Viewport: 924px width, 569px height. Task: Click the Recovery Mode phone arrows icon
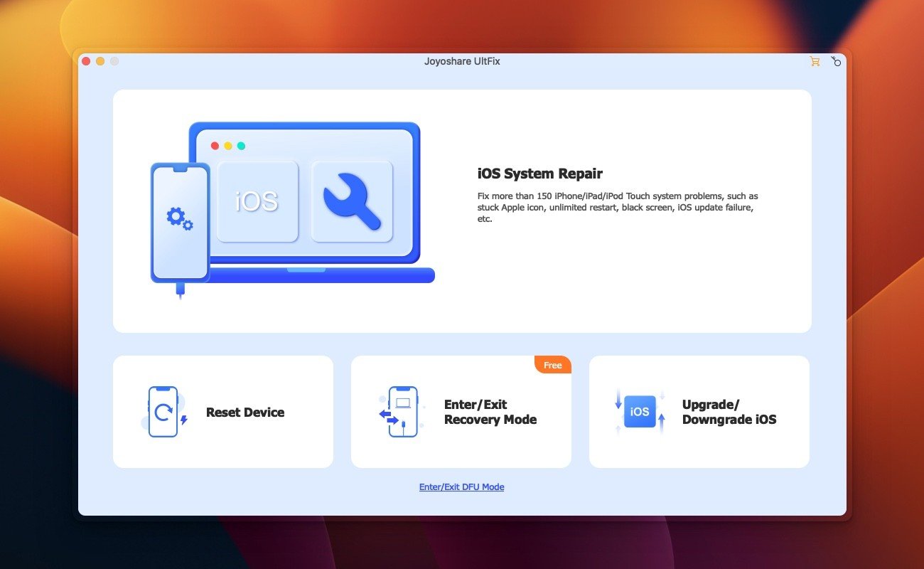point(401,412)
